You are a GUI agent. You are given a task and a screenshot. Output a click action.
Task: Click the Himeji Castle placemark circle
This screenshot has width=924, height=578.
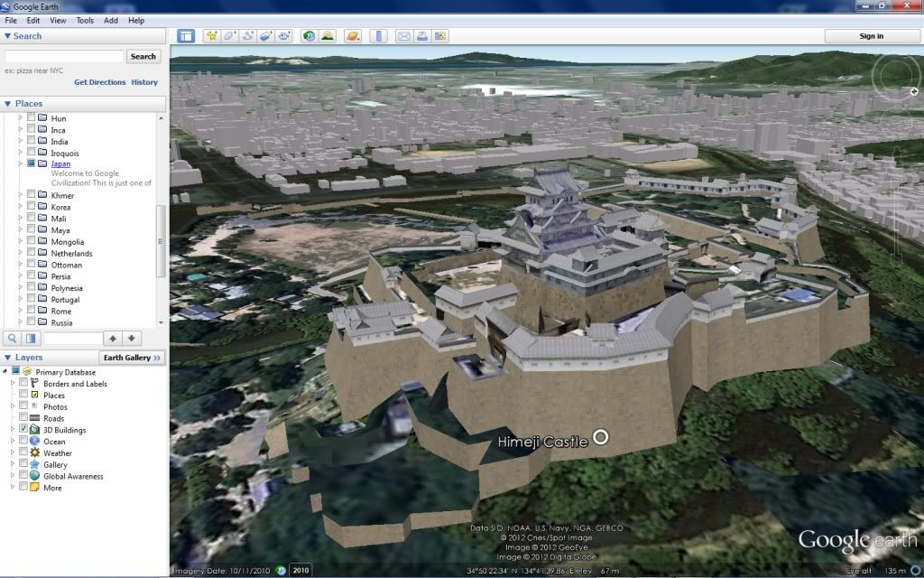pos(600,437)
